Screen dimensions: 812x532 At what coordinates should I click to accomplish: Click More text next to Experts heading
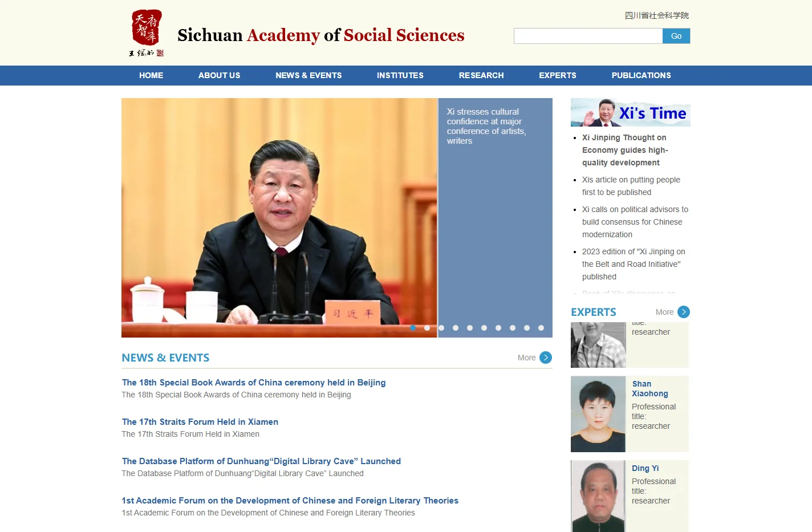pyautogui.click(x=664, y=312)
